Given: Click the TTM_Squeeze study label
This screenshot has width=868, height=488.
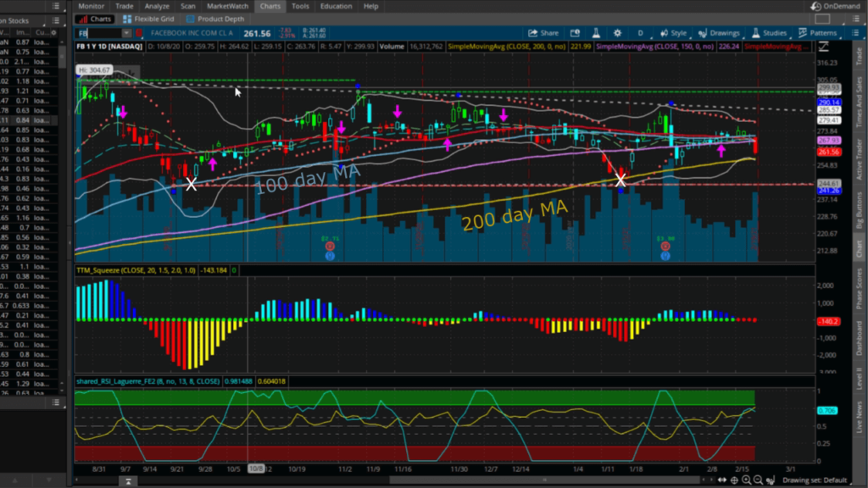Looking at the screenshot, I should pos(136,270).
